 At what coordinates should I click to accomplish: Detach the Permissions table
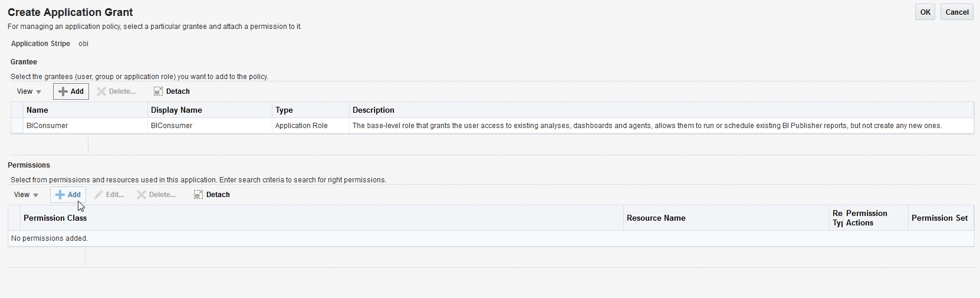(x=212, y=195)
